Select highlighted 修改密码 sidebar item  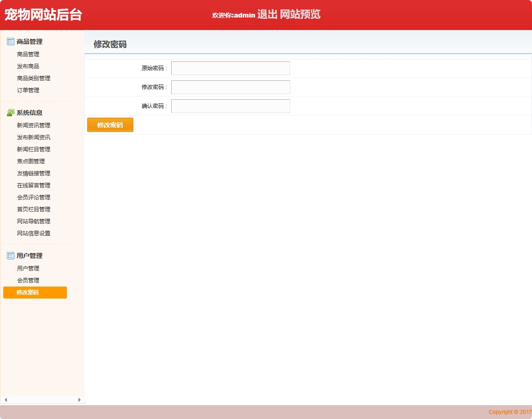(x=35, y=293)
